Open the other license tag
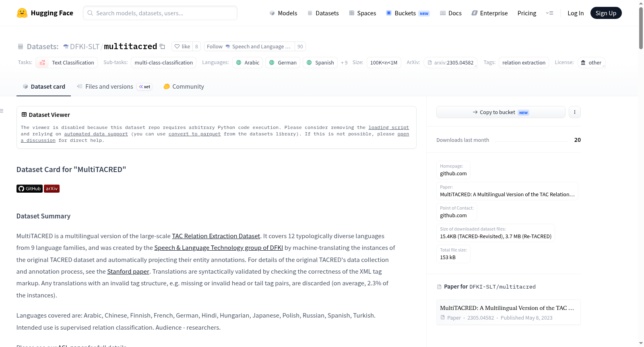The width and height of the screenshot is (644, 347). point(591,62)
